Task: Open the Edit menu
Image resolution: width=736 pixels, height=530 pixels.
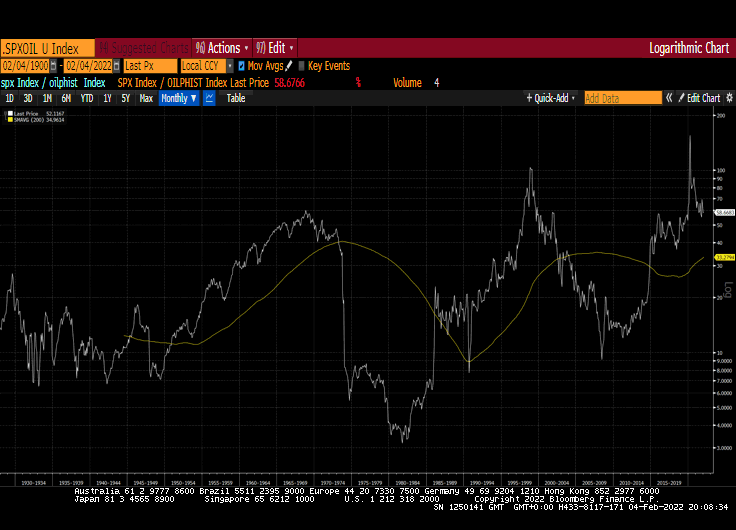Action: (x=275, y=48)
